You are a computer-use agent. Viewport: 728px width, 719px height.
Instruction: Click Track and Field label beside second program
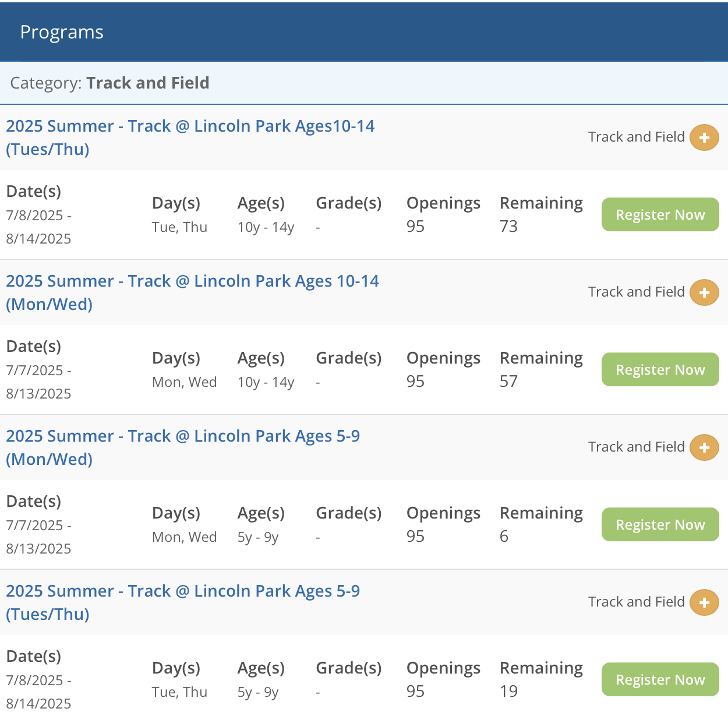(636, 292)
